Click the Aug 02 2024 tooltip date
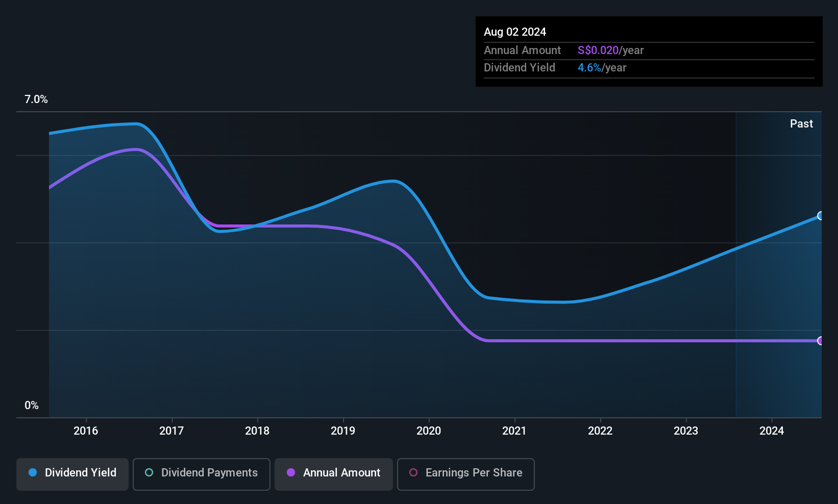 515,32
